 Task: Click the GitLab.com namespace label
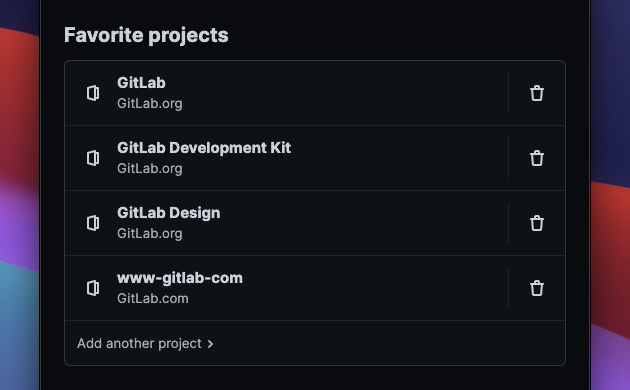(x=153, y=299)
